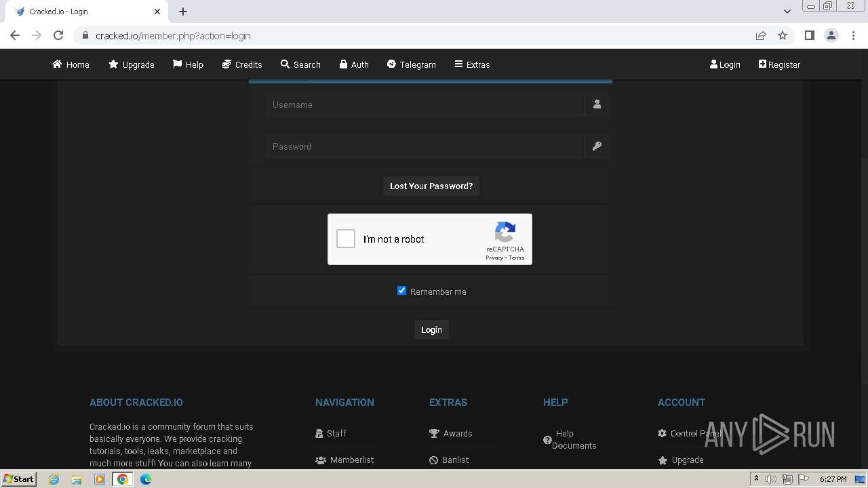Image resolution: width=868 pixels, height=488 pixels.
Task: Open media player from taskbar
Action: 100,479
